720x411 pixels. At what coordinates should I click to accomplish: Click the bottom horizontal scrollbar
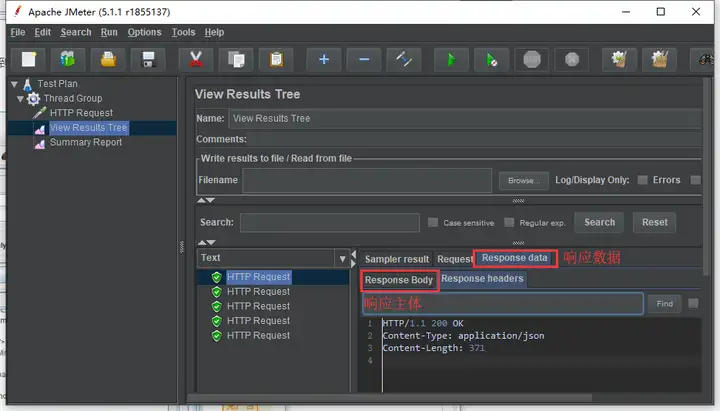tap(389, 398)
